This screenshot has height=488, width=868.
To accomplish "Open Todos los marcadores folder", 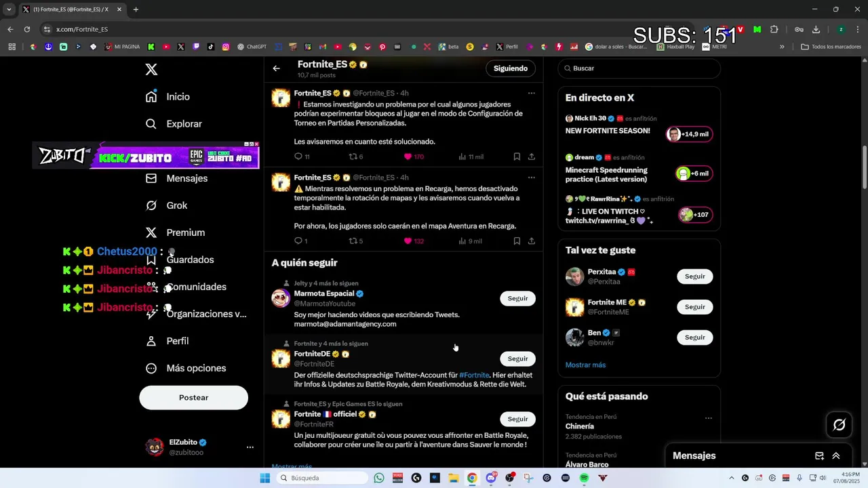I will (x=831, y=47).
